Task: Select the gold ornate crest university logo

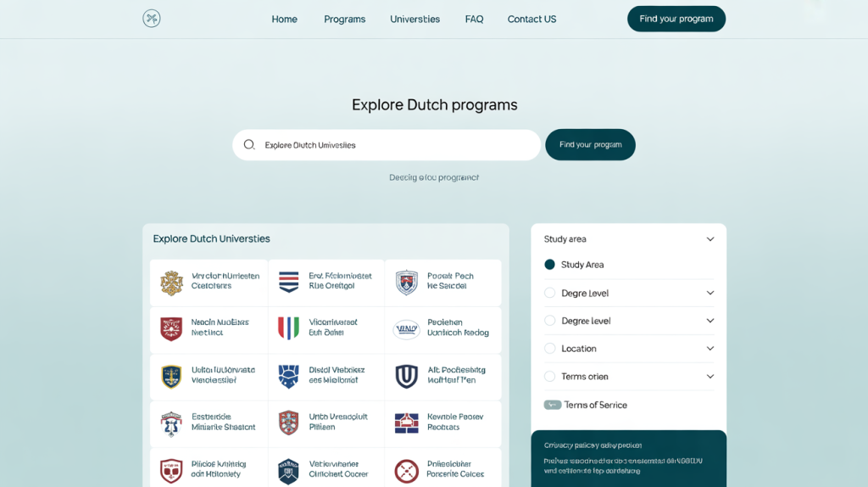Action: point(172,283)
